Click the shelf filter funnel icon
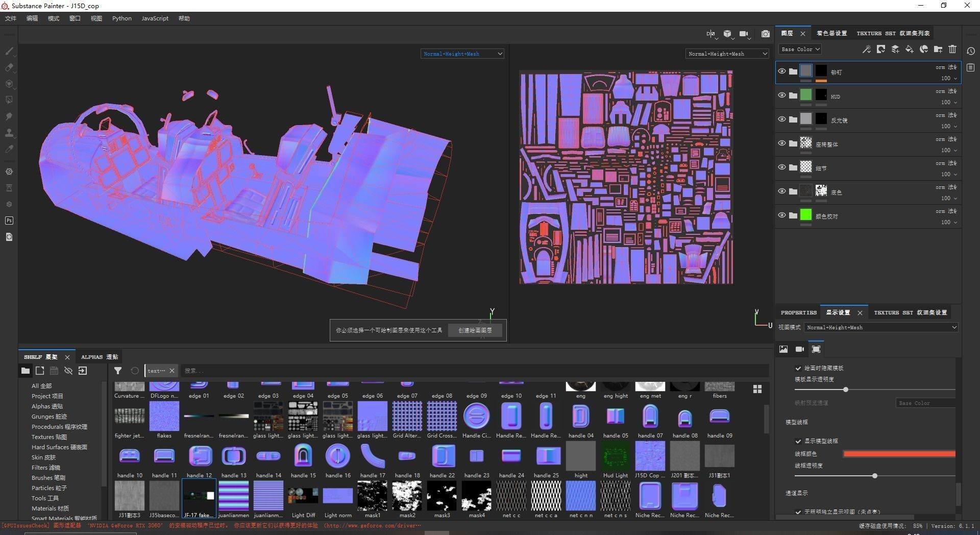Image resolution: width=980 pixels, height=535 pixels. (x=118, y=371)
